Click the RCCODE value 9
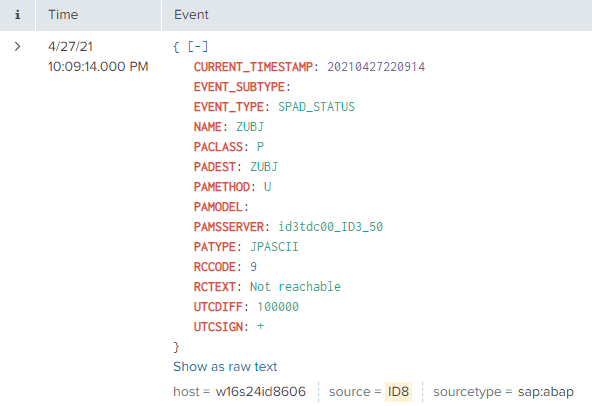The width and height of the screenshot is (592, 406). point(253,267)
